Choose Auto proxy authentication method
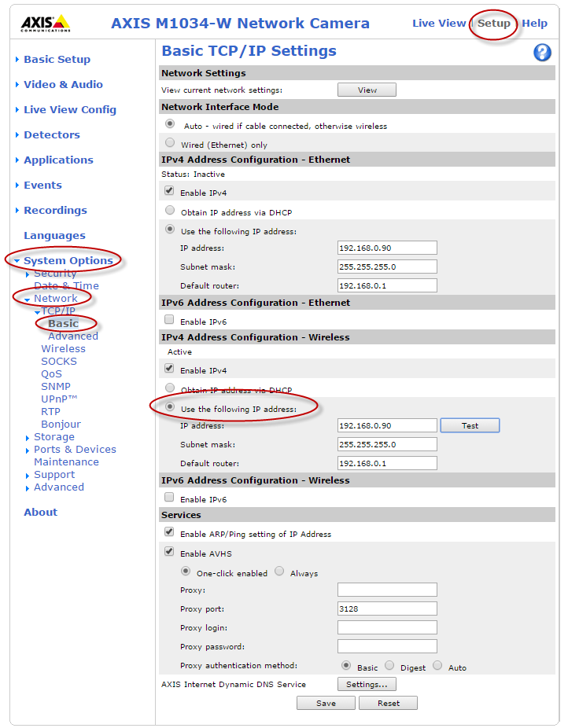568x728 pixels. [x=437, y=665]
